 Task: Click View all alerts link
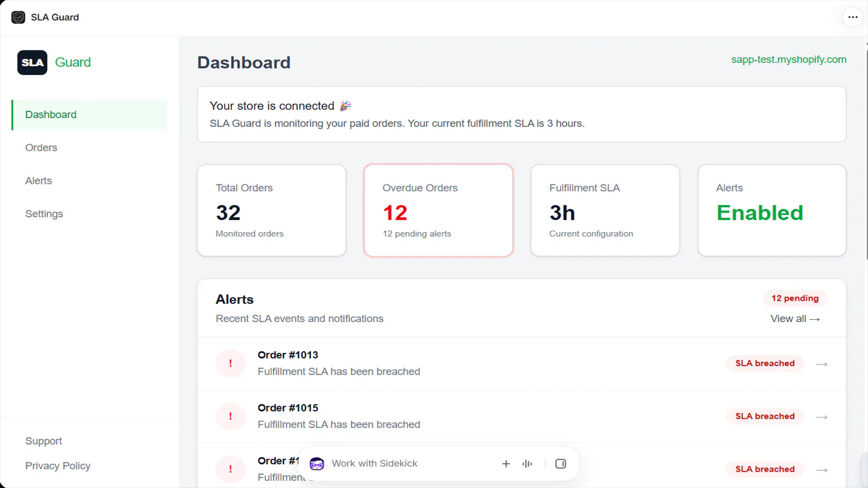coord(795,319)
